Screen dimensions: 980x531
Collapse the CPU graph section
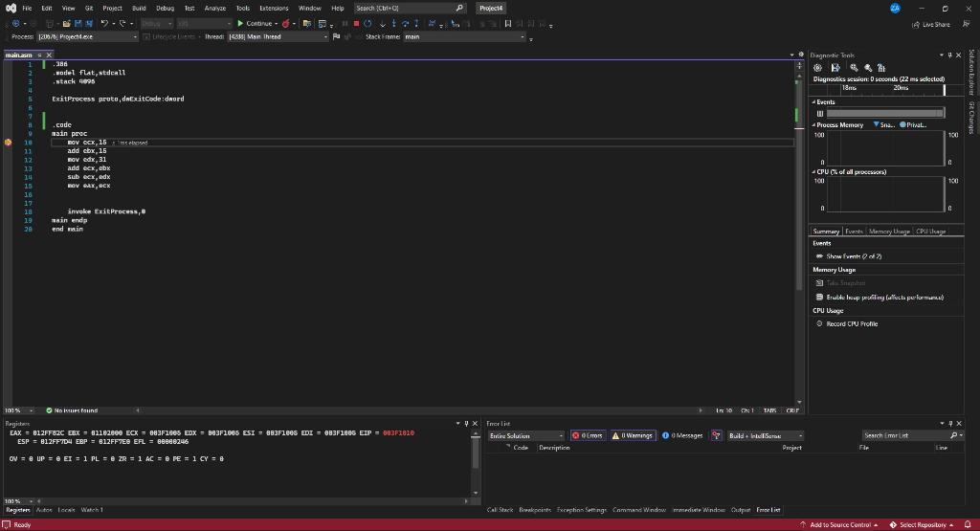pyautogui.click(x=813, y=172)
